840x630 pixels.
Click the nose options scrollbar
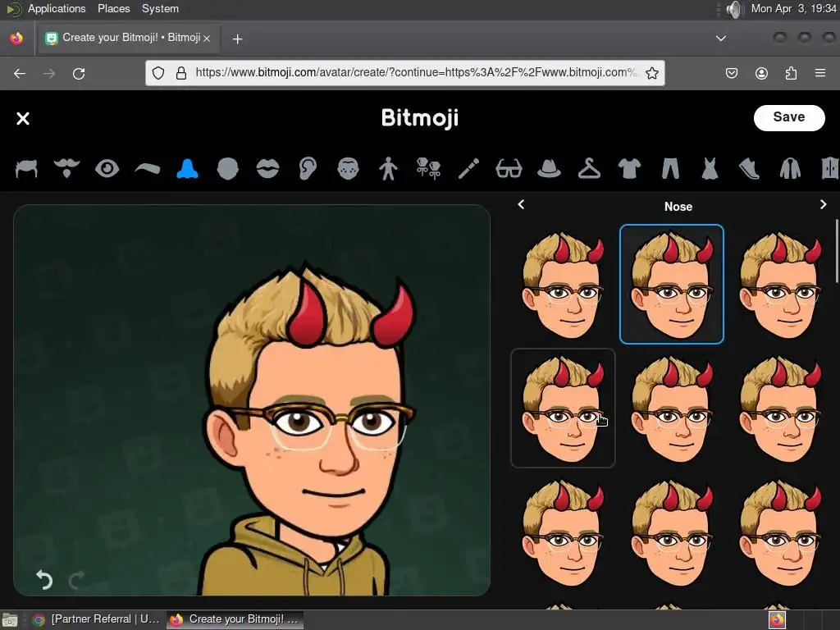[837, 250]
